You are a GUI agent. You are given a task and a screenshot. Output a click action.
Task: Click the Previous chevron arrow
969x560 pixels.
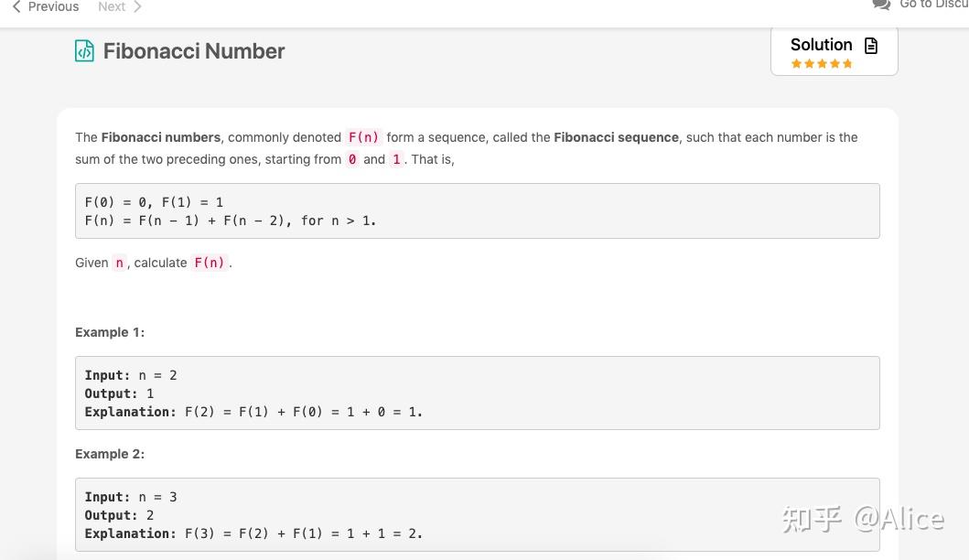point(16,6)
